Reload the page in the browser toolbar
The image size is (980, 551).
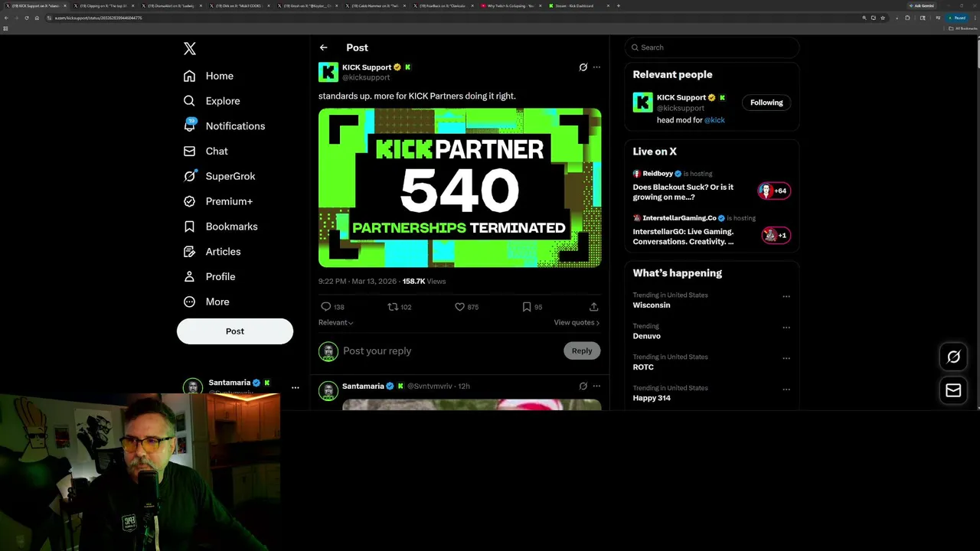(27, 18)
